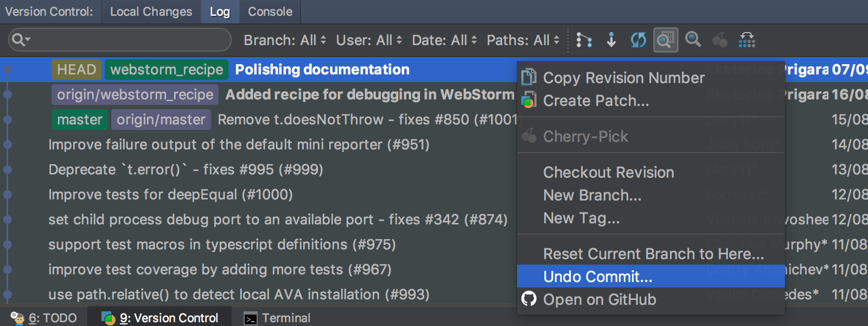Choose New Branch... from context menu
Viewport: 868px width, 326px height.
(x=651, y=195)
